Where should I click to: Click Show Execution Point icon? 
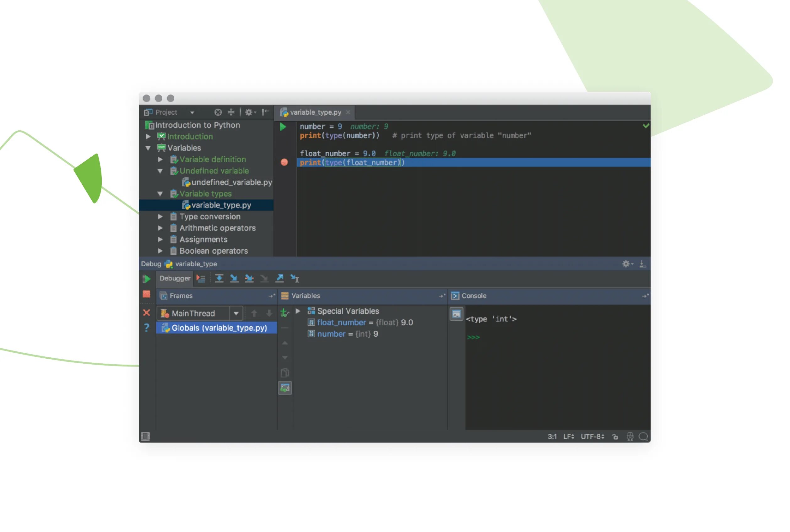pos(201,279)
